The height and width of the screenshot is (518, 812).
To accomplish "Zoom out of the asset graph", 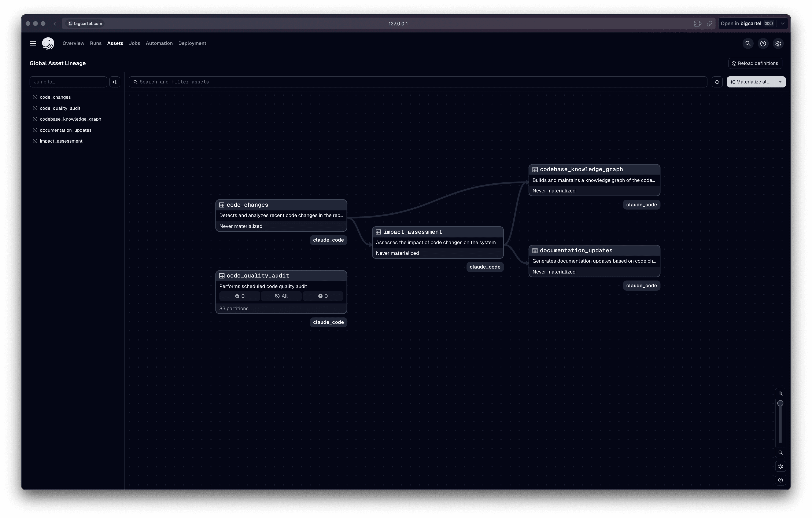I will [x=780, y=453].
